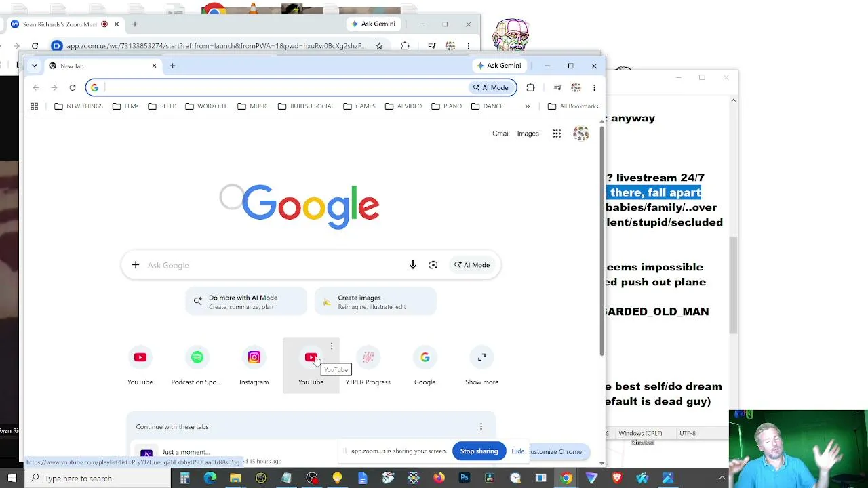Open the SLEEP bookmark folder
The width and height of the screenshot is (868, 488).
162,106
